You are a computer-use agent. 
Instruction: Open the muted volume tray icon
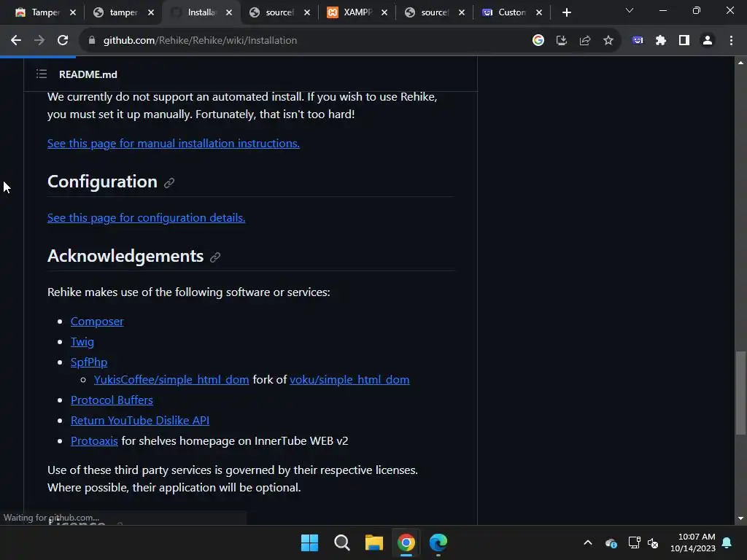[653, 542]
